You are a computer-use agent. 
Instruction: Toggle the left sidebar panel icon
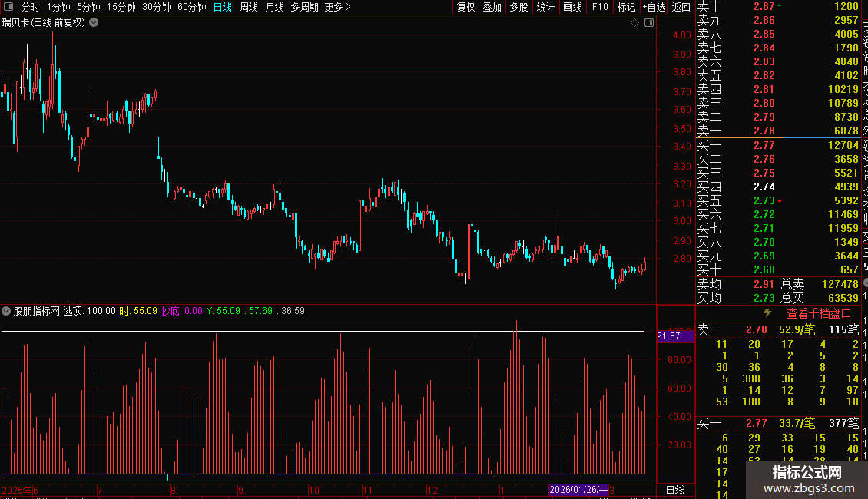[x=8, y=7]
